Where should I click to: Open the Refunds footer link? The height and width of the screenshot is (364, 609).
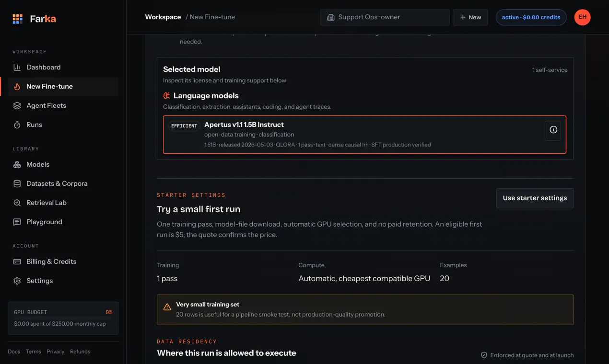pyautogui.click(x=80, y=352)
